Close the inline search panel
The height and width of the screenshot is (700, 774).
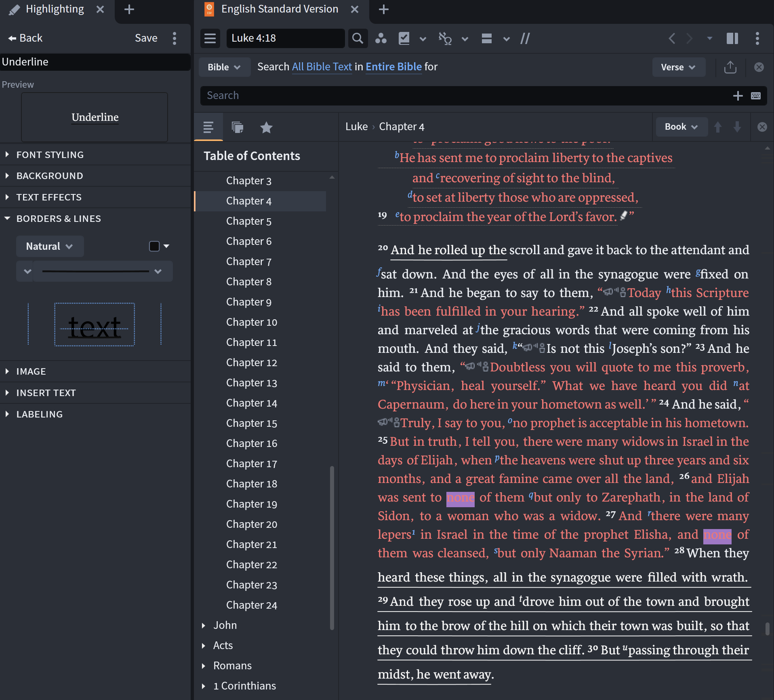pos(759,67)
